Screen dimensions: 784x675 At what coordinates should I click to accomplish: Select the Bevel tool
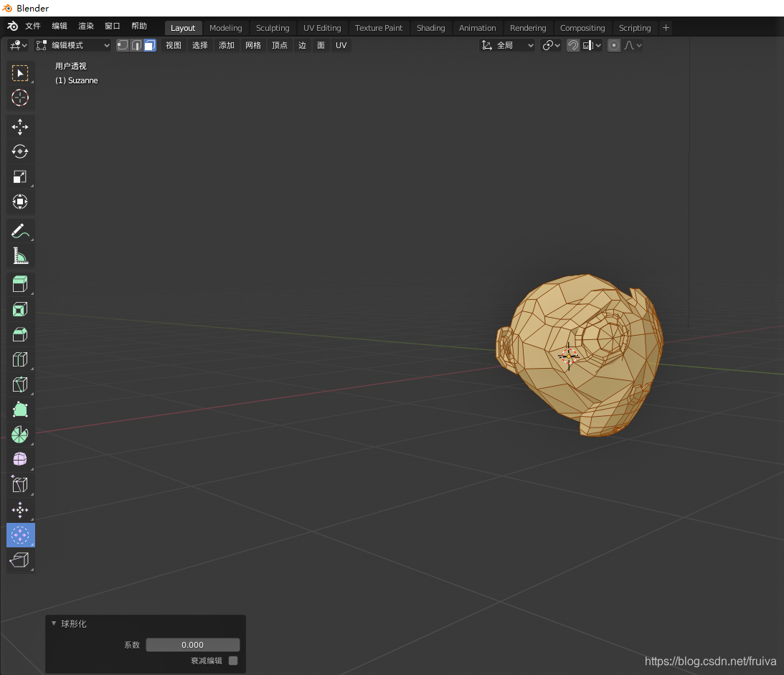pyautogui.click(x=20, y=334)
